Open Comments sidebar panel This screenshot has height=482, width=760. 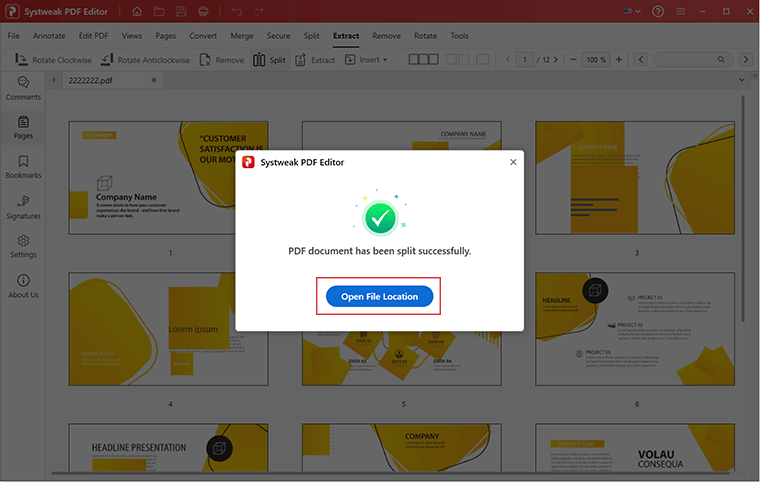pos(23,88)
